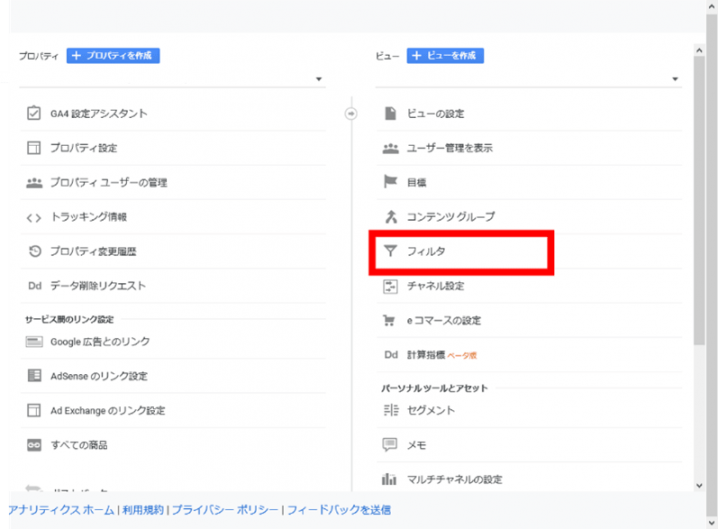Image resolution: width=718 pixels, height=529 pixels.
Task: Click the circular arrow between property and view columns
Action: click(351, 114)
